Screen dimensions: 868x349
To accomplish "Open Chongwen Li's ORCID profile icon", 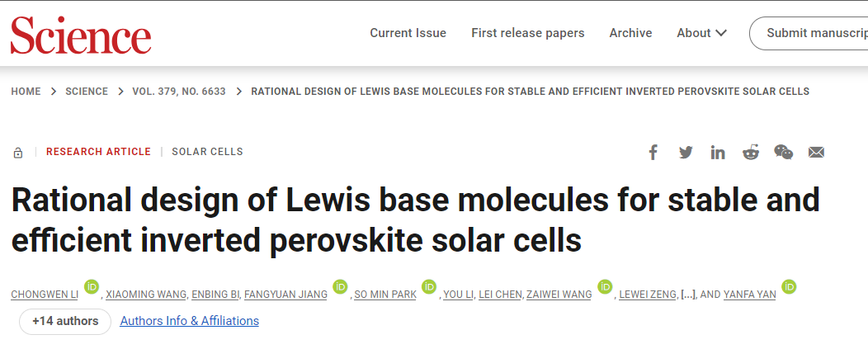I will (x=92, y=287).
